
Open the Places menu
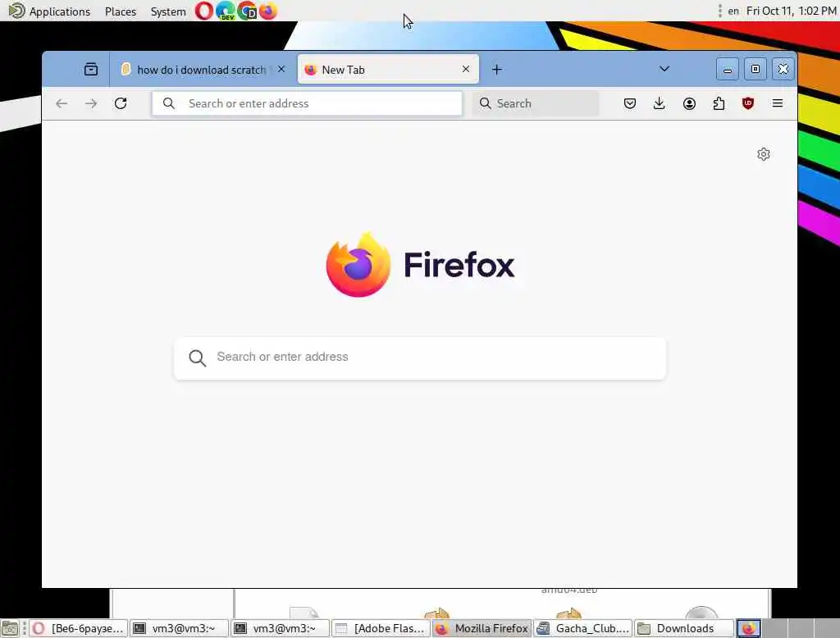[121, 11]
